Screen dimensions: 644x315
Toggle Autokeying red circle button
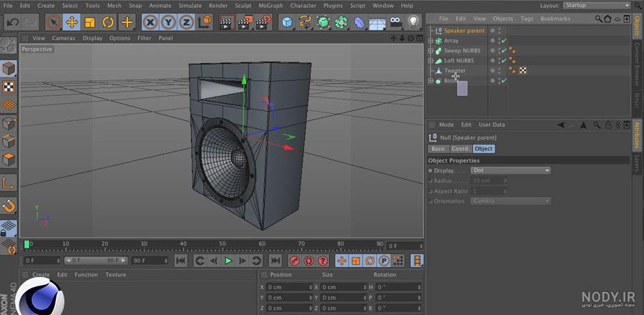[309, 261]
